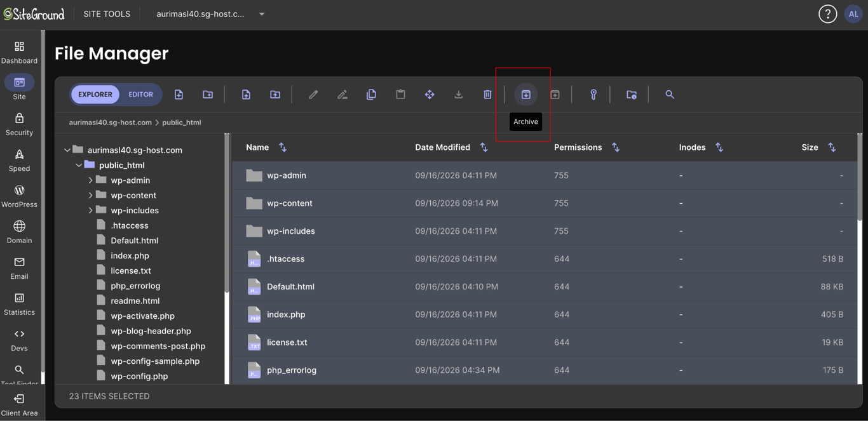This screenshot has width=868, height=421.
Task: Select the license.txt row in the file list
Action: (x=545, y=342)
